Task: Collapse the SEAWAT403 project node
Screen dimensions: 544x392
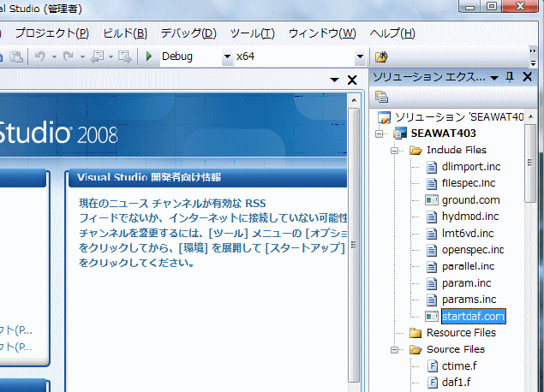Action: (x=380, y=134)
